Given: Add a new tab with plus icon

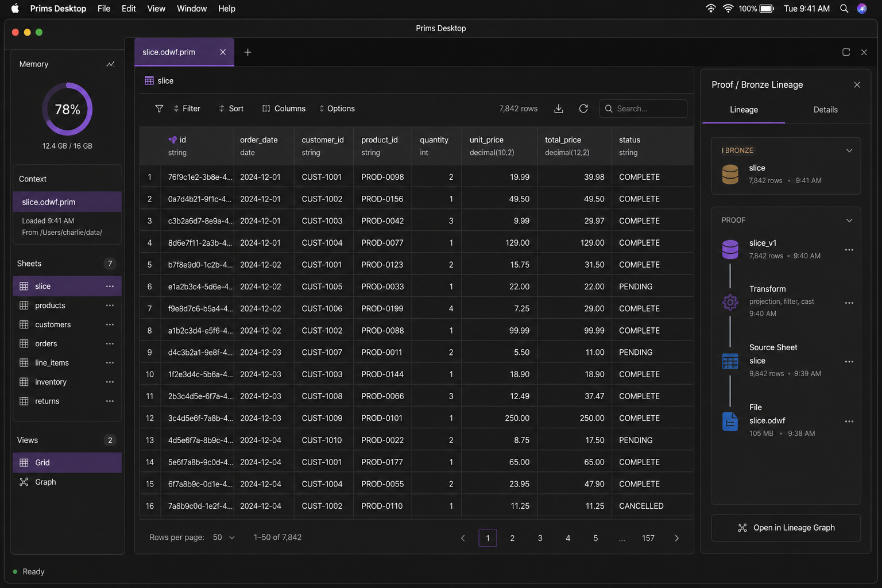Looking at the screenshot, I should coord(247,52).
